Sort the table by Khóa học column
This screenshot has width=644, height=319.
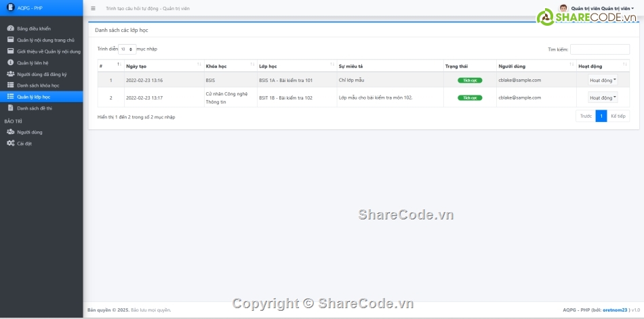coord(229,66)
